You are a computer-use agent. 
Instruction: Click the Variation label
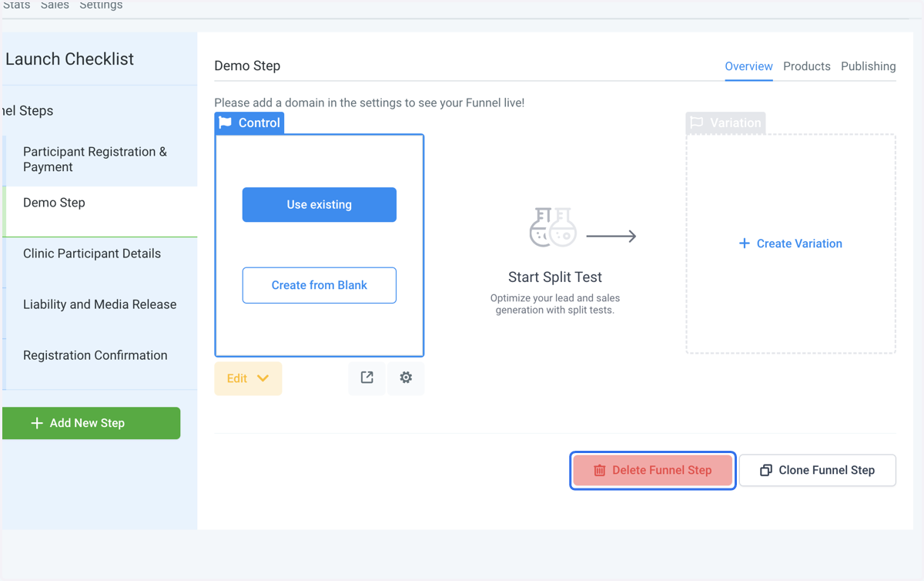tap(735, 123)
